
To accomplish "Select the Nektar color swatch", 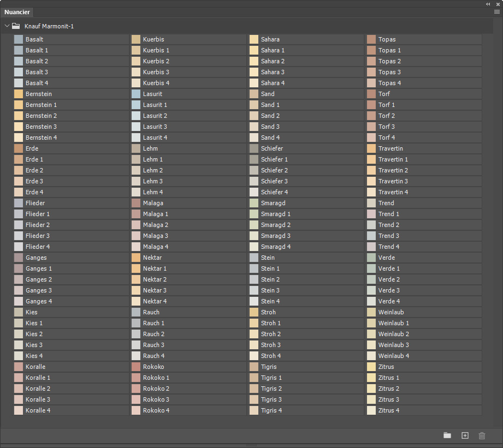I will point(136,258).
